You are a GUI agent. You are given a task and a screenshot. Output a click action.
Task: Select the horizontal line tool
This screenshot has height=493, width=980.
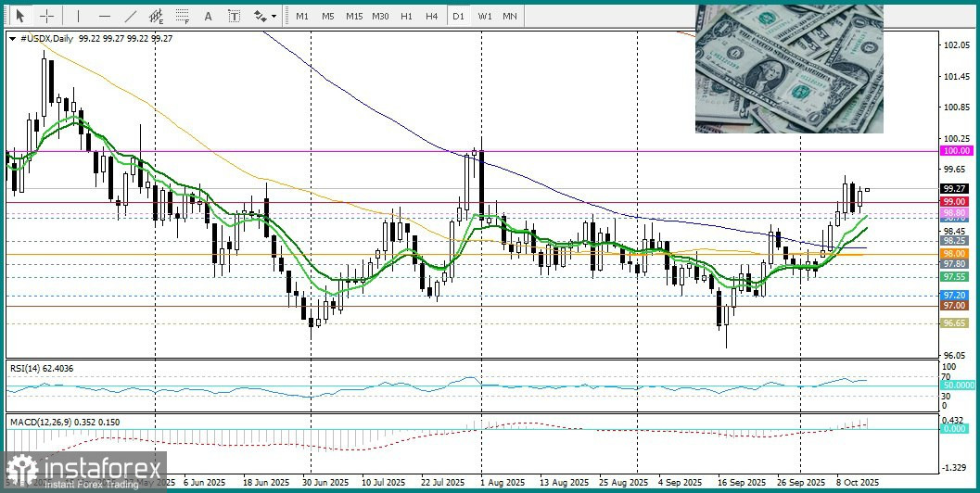105,17
